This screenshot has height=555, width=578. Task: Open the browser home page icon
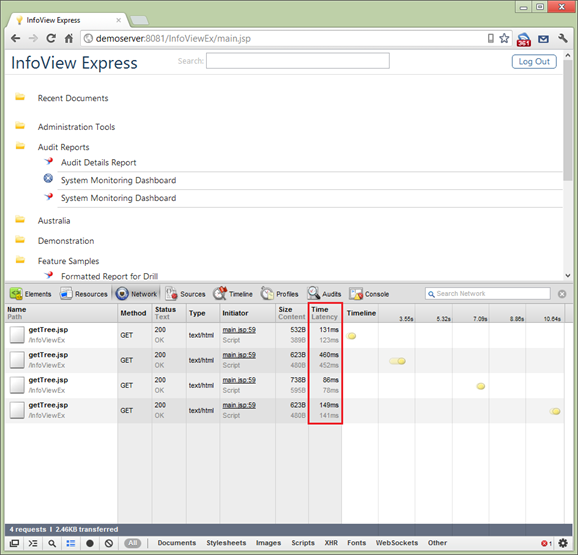tap(69, 38)
